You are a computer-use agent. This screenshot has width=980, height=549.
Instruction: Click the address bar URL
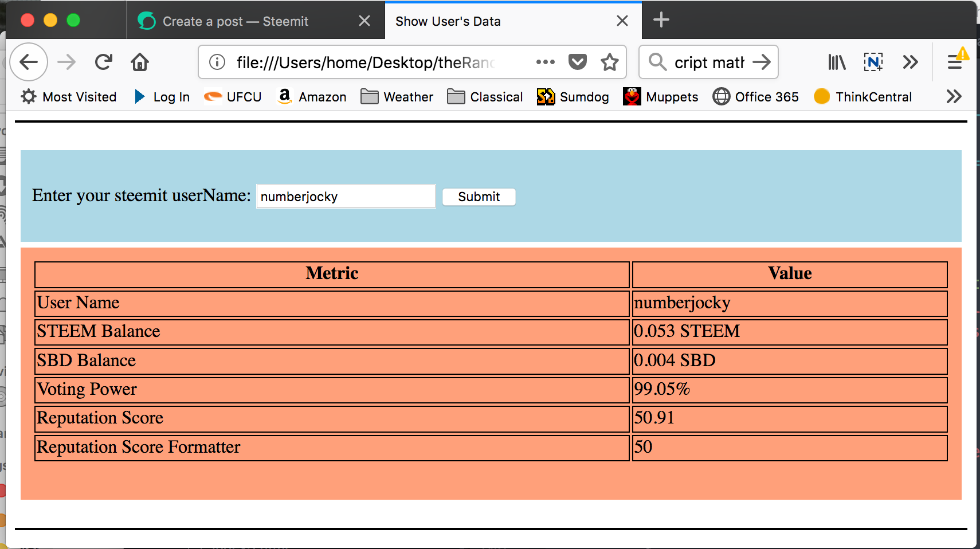tap(366, 62)
